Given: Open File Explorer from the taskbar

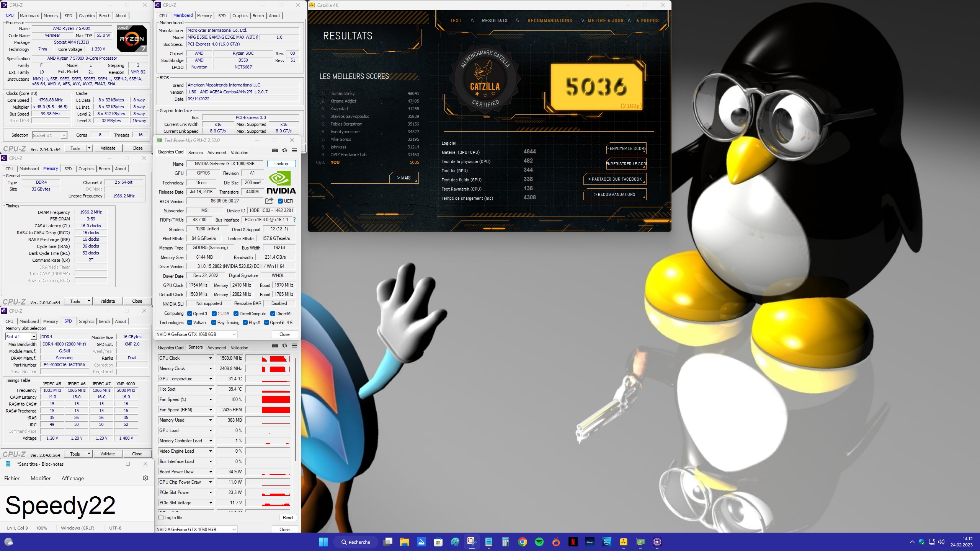Looking at the screenshot, I should click(x=405, y=542).
